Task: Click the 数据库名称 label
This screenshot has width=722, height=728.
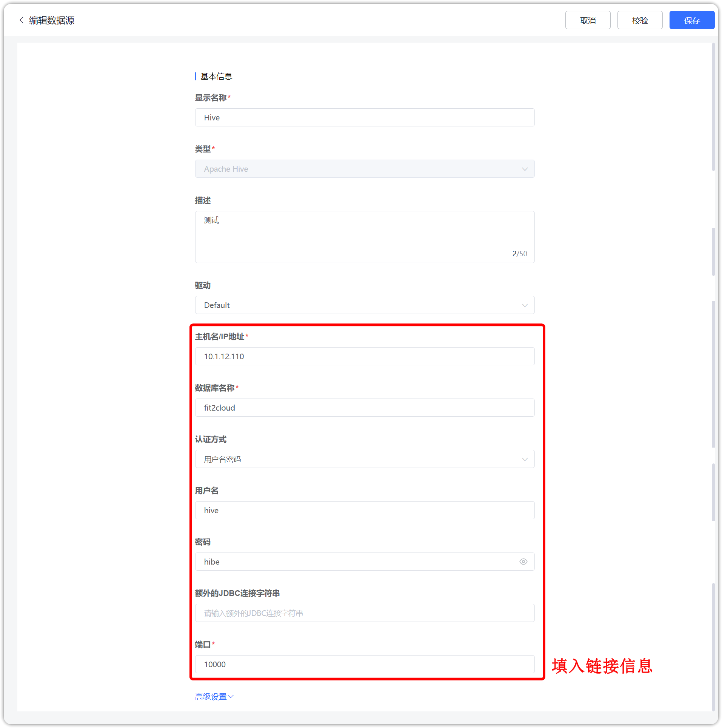Action: pyautogui.click(x=215, y=388)
